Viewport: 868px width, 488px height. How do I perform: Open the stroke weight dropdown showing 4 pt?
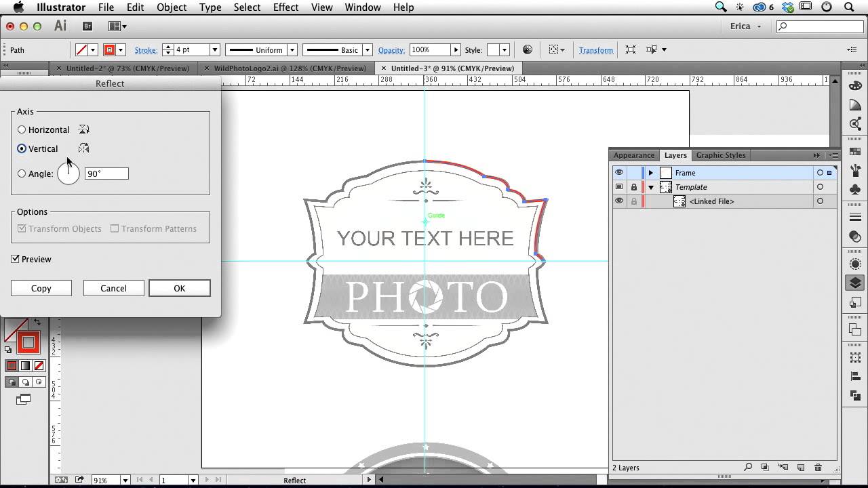coord(214,50)
